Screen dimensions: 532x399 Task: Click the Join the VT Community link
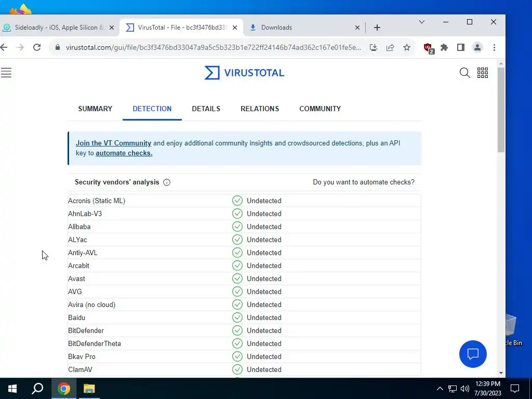[113, 143]
